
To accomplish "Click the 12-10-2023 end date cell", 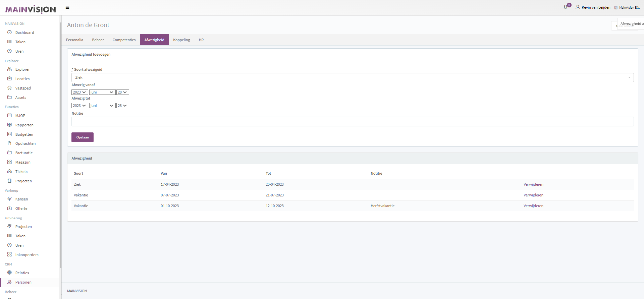I will click(x=275, y=206).
